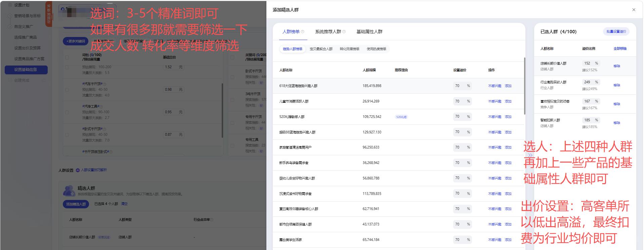Remove 店铺长期价值人群 from selected list
Image resolution: width=644 pixels, height=250 pixels.
pos(617,66)
